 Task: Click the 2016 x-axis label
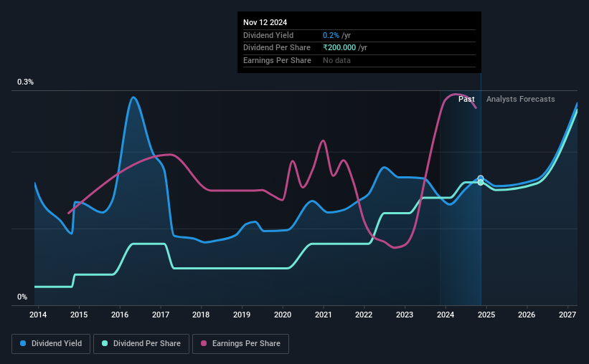click(x=120, y=315)
